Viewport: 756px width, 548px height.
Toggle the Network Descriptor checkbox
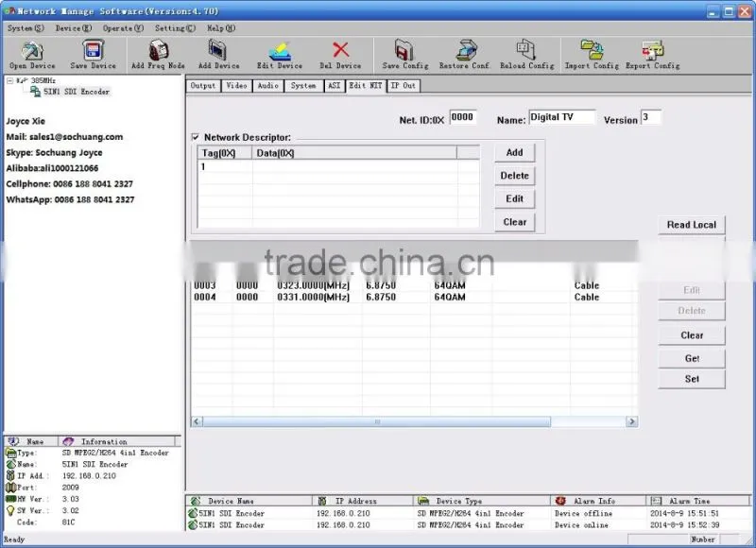[196, 137]
